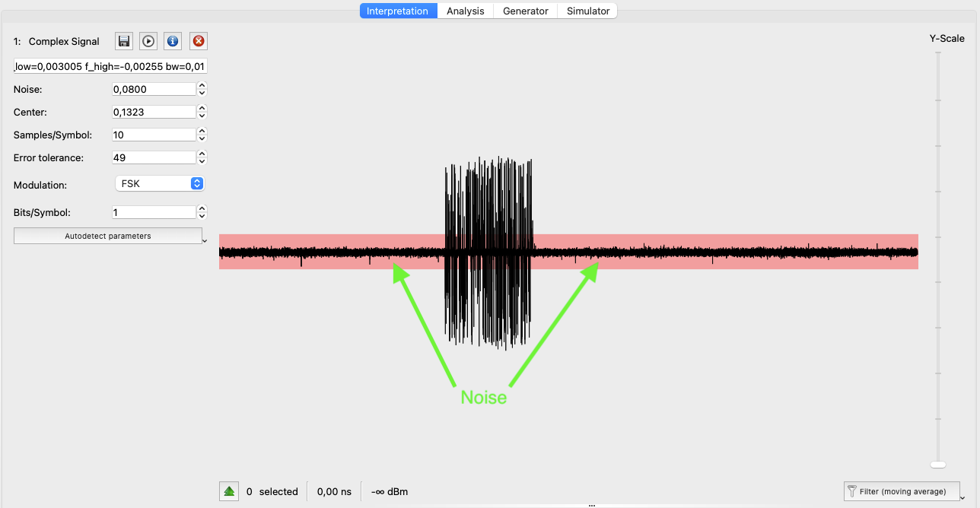Image resolution: width=980 pixels, height=508 pixels.
Task: Click the up arrow to raise Noise value
Action: 201,84
